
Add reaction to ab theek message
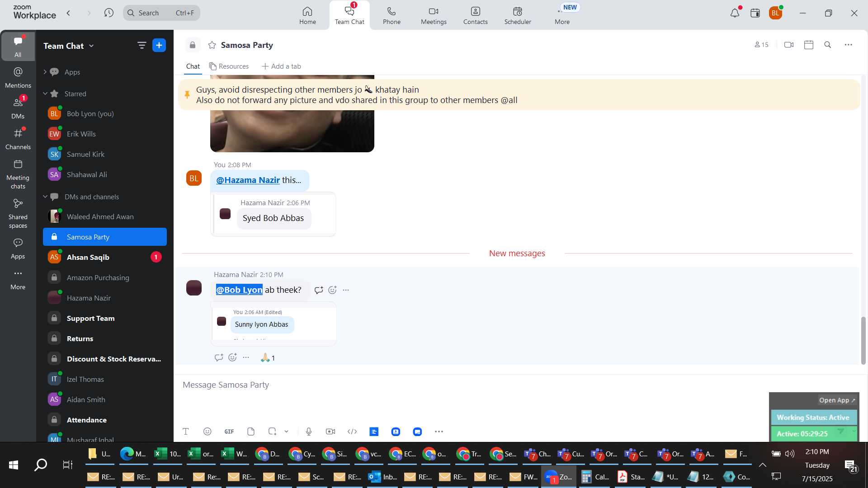pyautogui.click(x=333, y=290)
